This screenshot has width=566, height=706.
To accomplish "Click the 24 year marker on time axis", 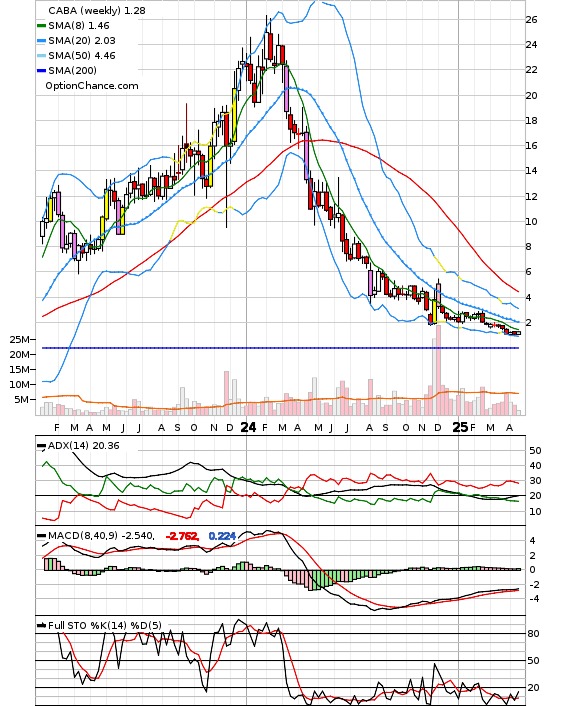I will click(x=248, y=427).
